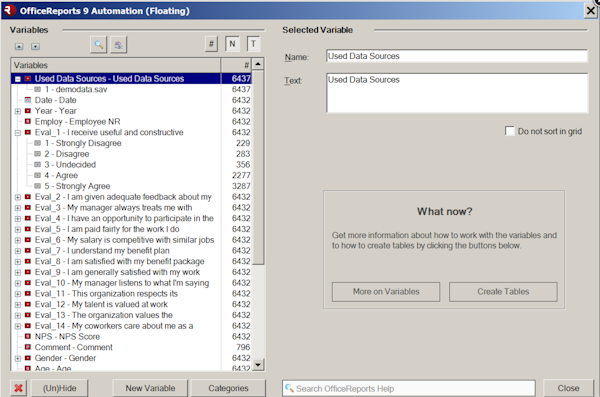This screenshot has height=397, width=600.
Task: Click the expand-all down arrow icon
Action: tap(35, 46)
